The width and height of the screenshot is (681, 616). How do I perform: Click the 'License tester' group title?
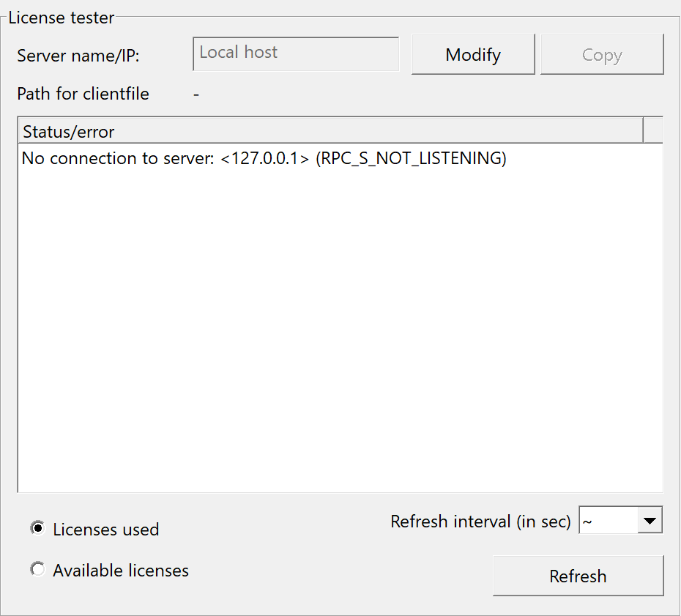(x=62, y=18)
